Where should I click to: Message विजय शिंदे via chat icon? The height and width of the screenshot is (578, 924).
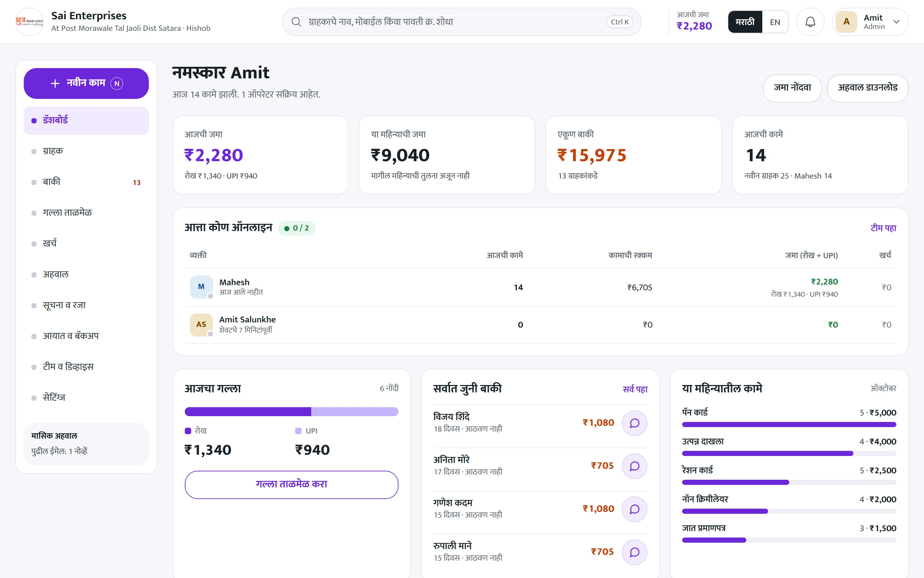click(634, 423)
